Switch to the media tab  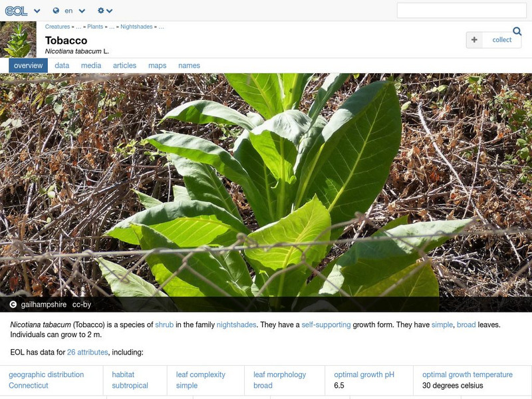(x=91, y=65)
